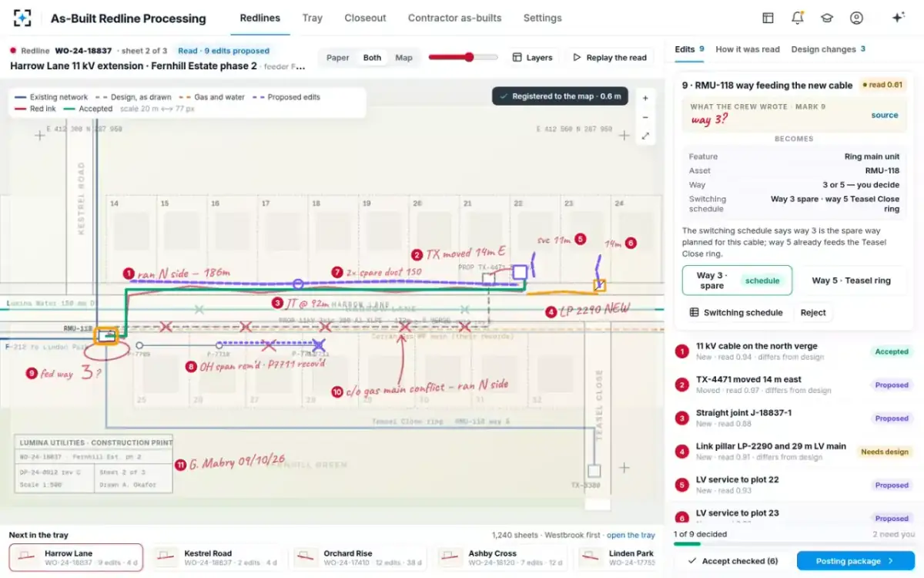
Task: Click the RMU-118 unit on map
Action: (106, 336)
